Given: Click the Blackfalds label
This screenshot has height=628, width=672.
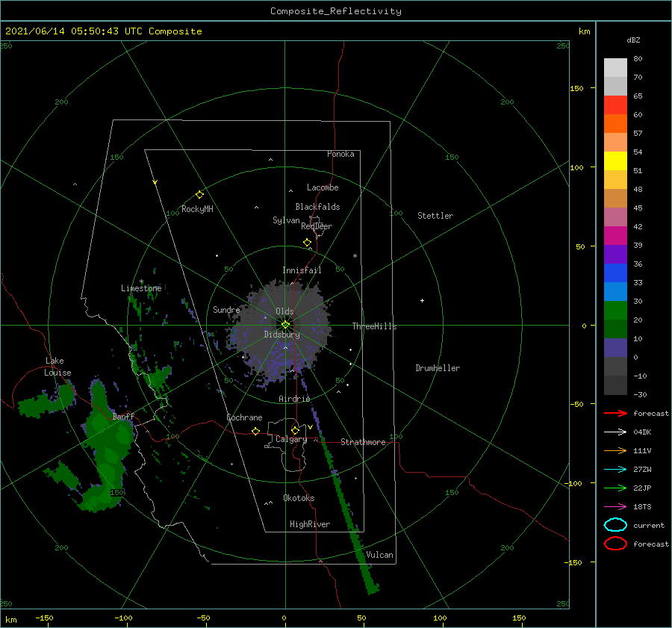Looking at the screenshot, I should tap(317, 207).
